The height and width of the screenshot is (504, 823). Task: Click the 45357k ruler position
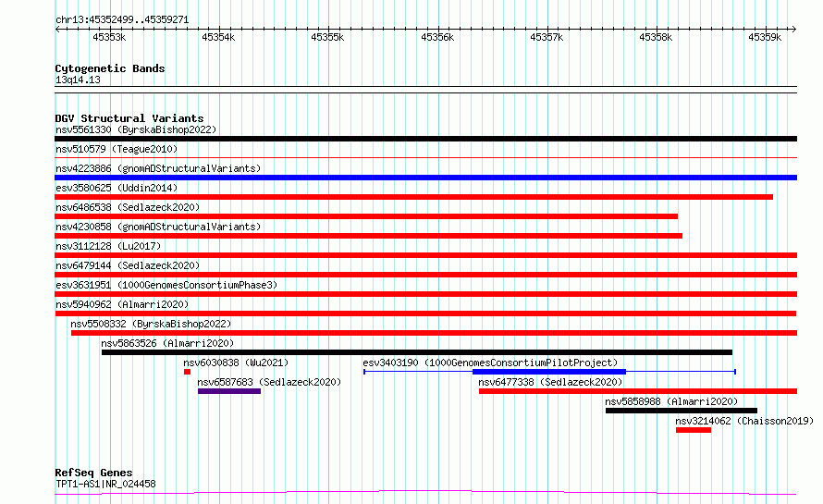point(547,37)
